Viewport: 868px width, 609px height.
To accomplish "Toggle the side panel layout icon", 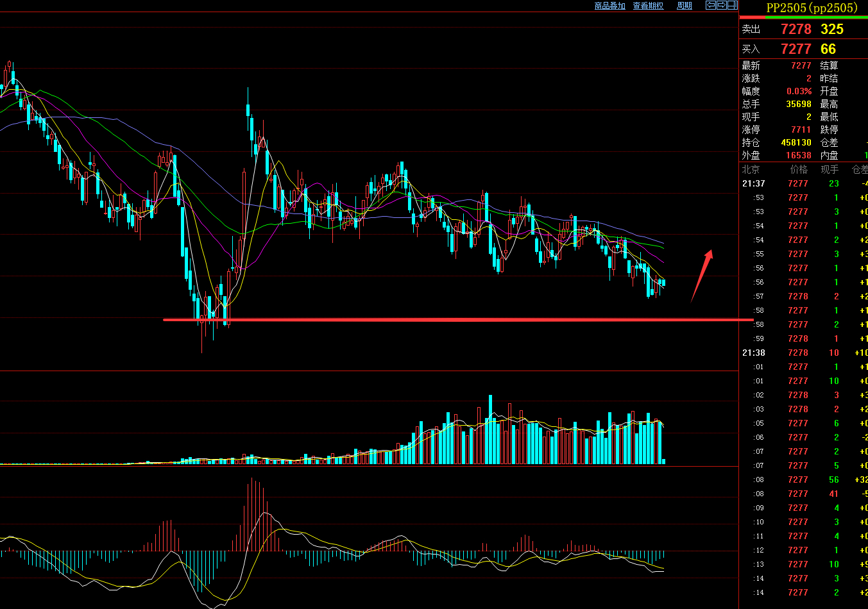I will (733, 5).
